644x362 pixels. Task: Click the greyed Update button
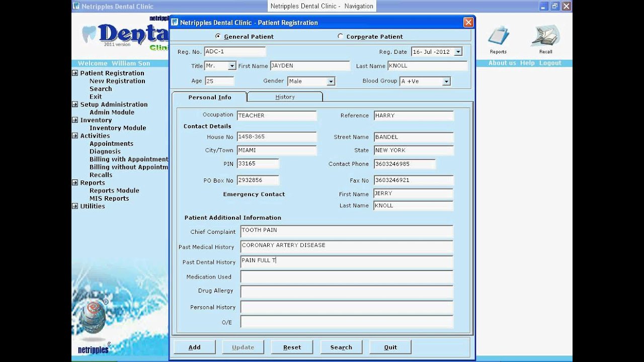tap(243, 347)
